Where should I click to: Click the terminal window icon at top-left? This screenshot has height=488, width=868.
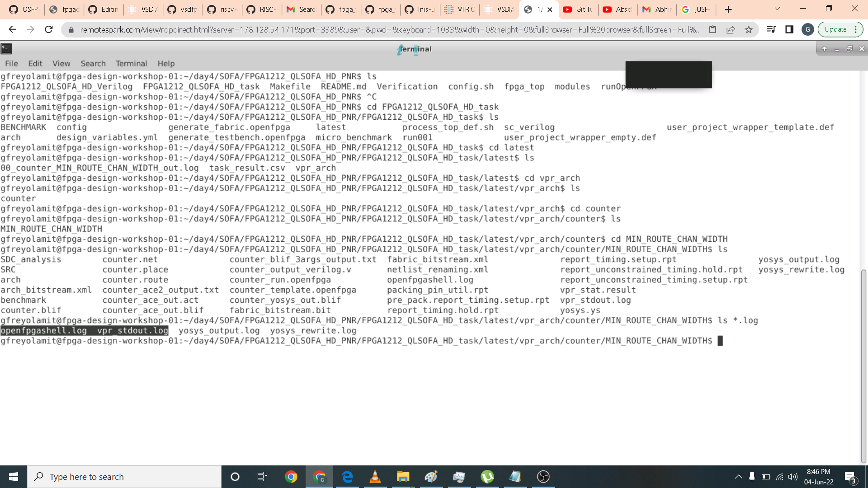(x=6, y=49)
